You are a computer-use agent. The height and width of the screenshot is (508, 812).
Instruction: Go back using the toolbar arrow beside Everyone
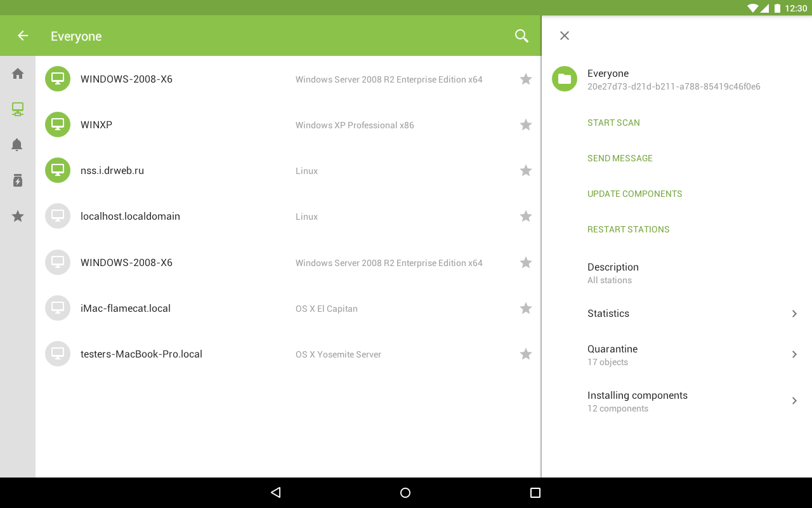[x=23, y=36]
